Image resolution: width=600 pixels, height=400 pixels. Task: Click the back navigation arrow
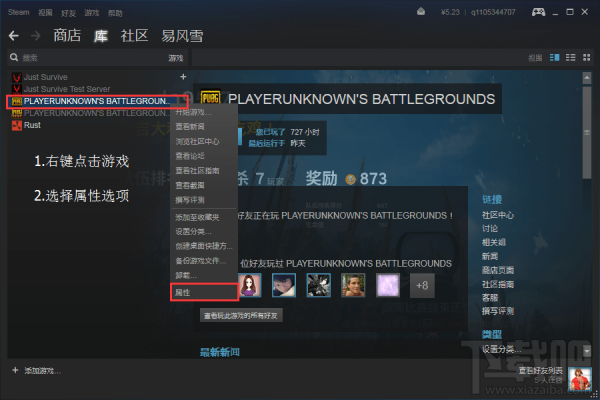coord(14,36)
